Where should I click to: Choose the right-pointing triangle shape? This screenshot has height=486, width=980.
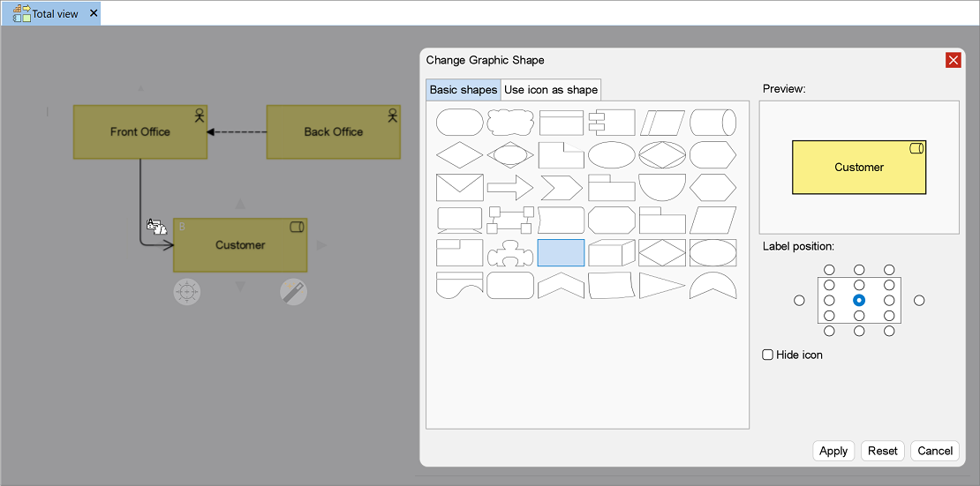(x=662, y=286)
